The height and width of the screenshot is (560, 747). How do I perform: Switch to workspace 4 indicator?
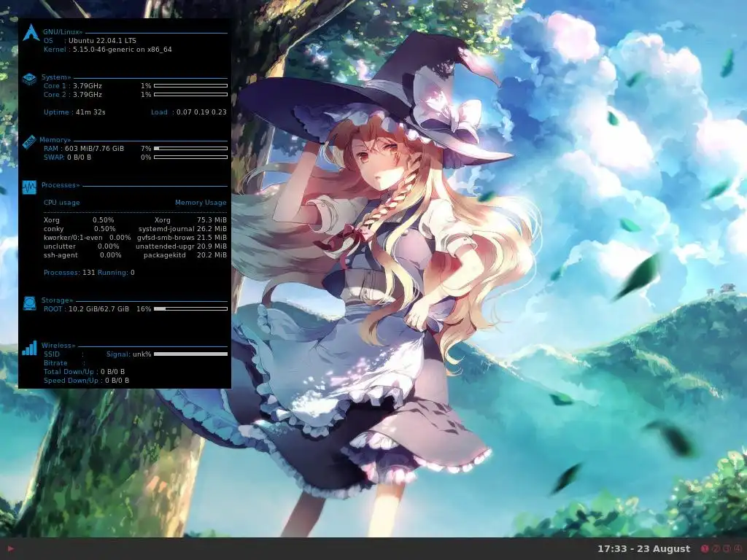point(738,548)
